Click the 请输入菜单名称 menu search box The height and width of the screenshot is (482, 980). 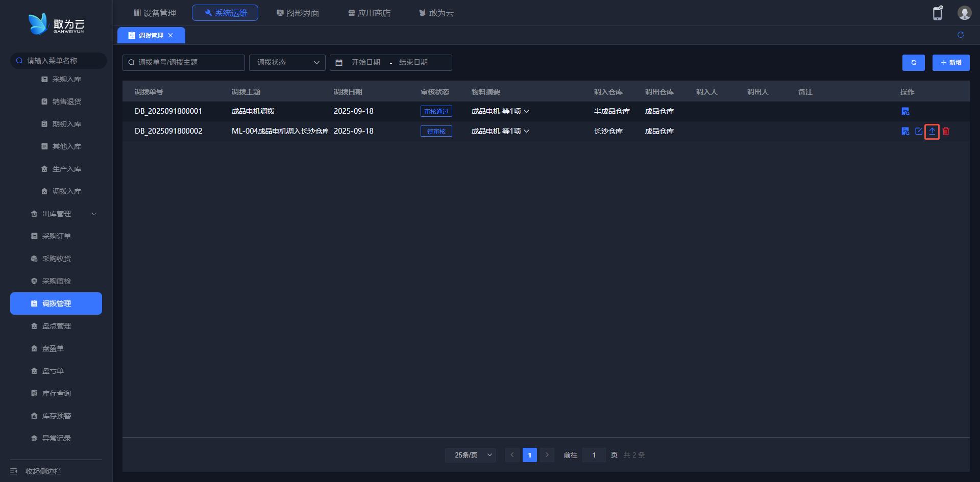[59, 61]
